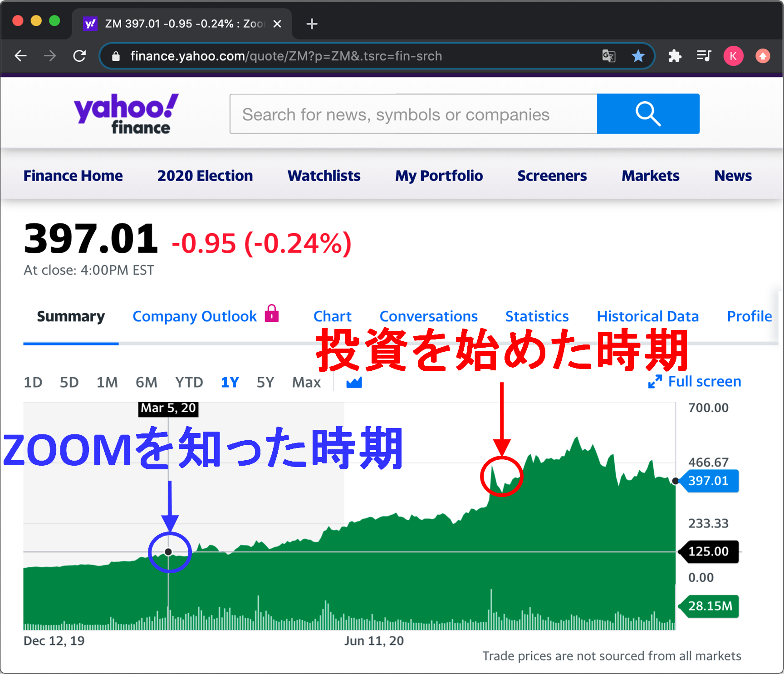The height and width of the screenshot is (674, 784).
Task: Click the blue search magnifier button
Action: (648, 114)
